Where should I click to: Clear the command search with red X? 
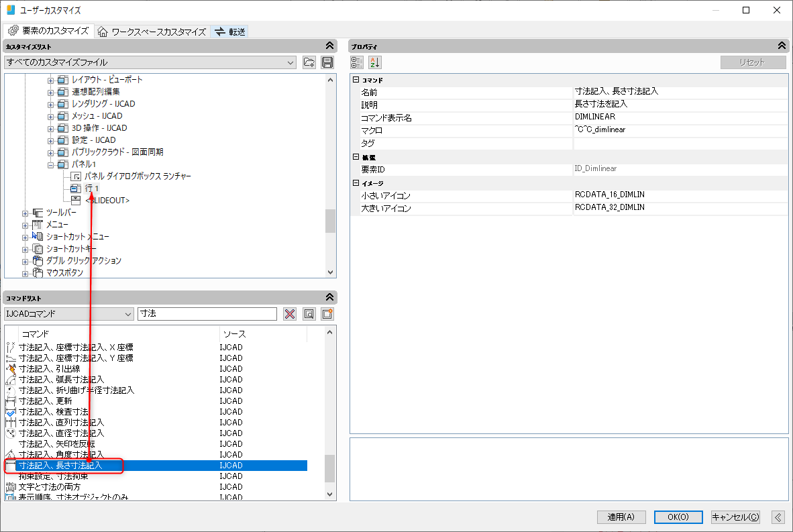tap(290, 314)
